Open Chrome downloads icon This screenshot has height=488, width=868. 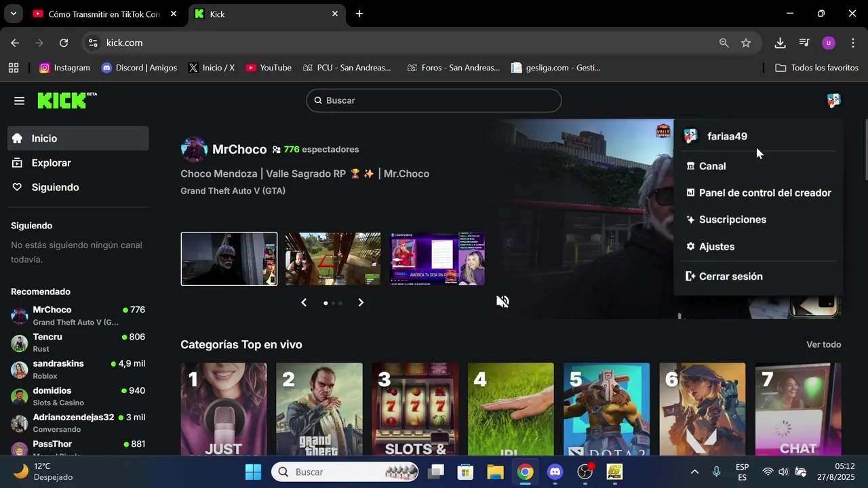pos(781,43)
